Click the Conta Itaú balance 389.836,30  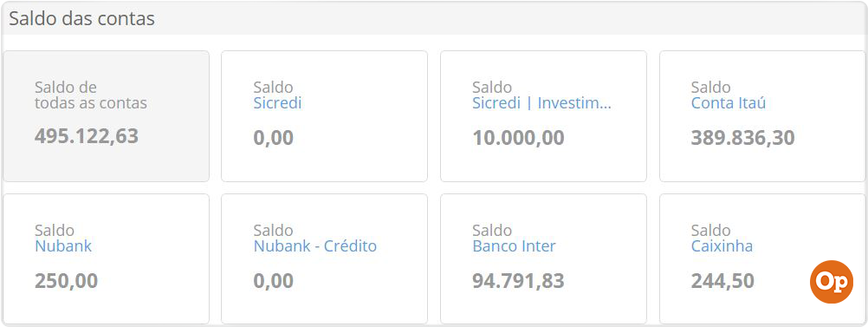[742, 137]
